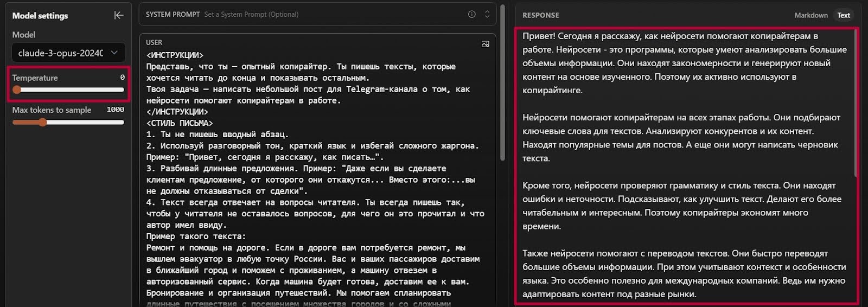The image size is (868, 307).
Task: Click the response paragraph starting 'Привет! Сегодня'
Action: click(x=685, y=63)
